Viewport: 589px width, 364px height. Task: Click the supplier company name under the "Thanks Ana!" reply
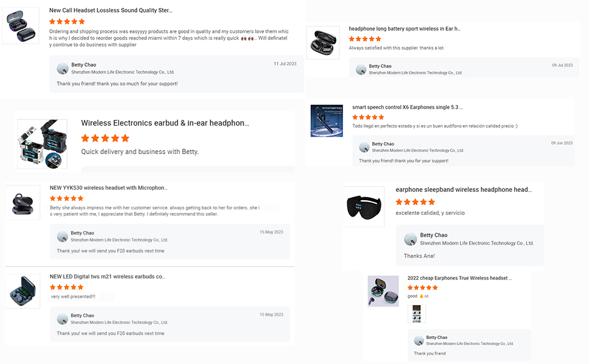(x=477, y=243)
